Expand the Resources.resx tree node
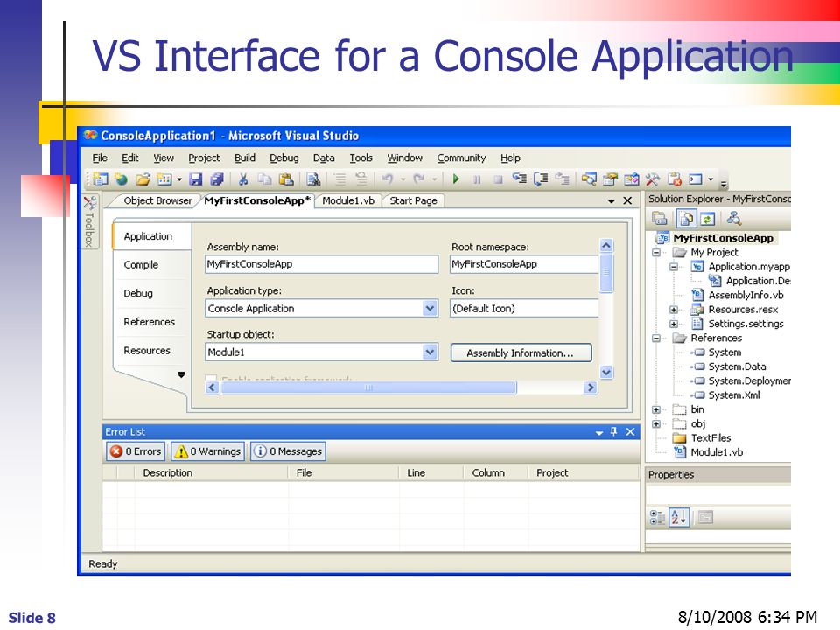 (x=674, y=310)
